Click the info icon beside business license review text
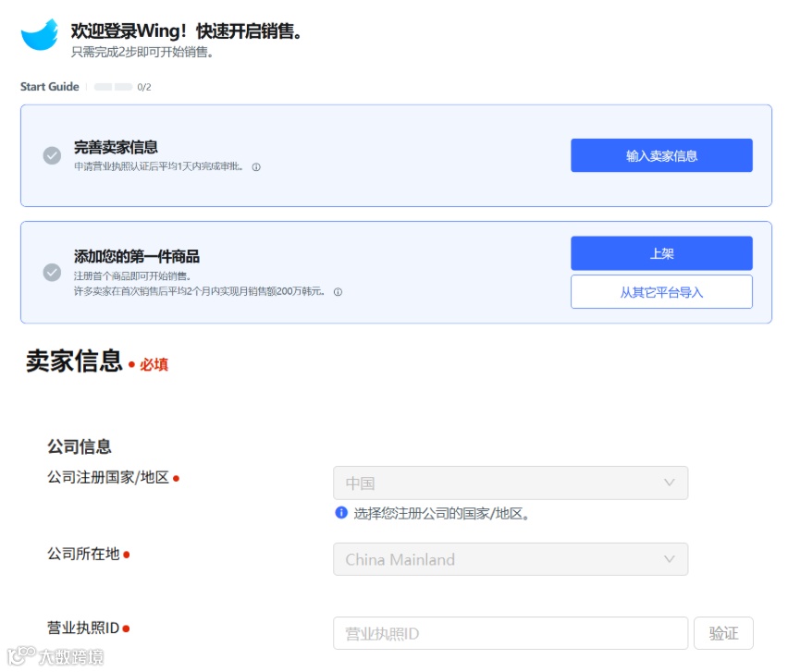 coord(256,167)
